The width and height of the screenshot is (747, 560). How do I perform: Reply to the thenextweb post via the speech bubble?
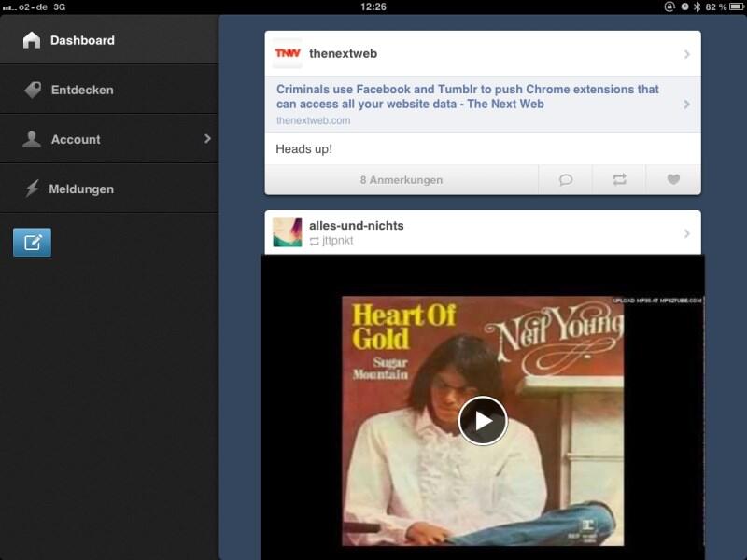coord(565,179)
